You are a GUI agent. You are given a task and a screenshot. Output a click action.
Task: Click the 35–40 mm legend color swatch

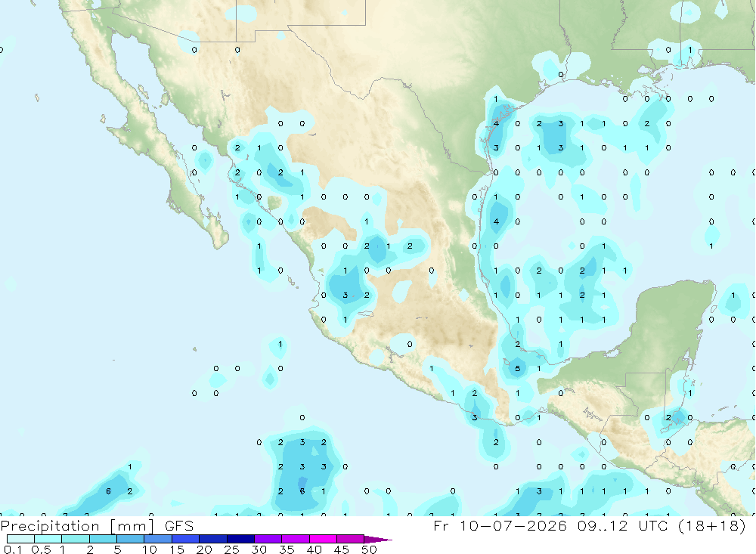(296, 539)
